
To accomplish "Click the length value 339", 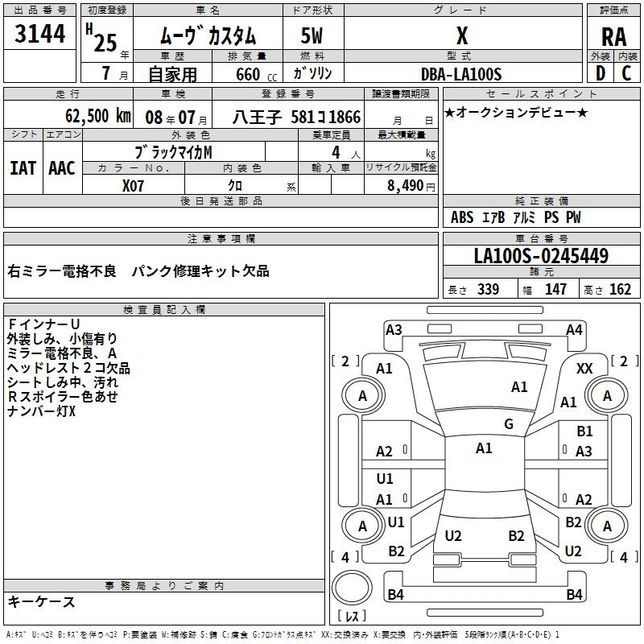I will [489, 289].
